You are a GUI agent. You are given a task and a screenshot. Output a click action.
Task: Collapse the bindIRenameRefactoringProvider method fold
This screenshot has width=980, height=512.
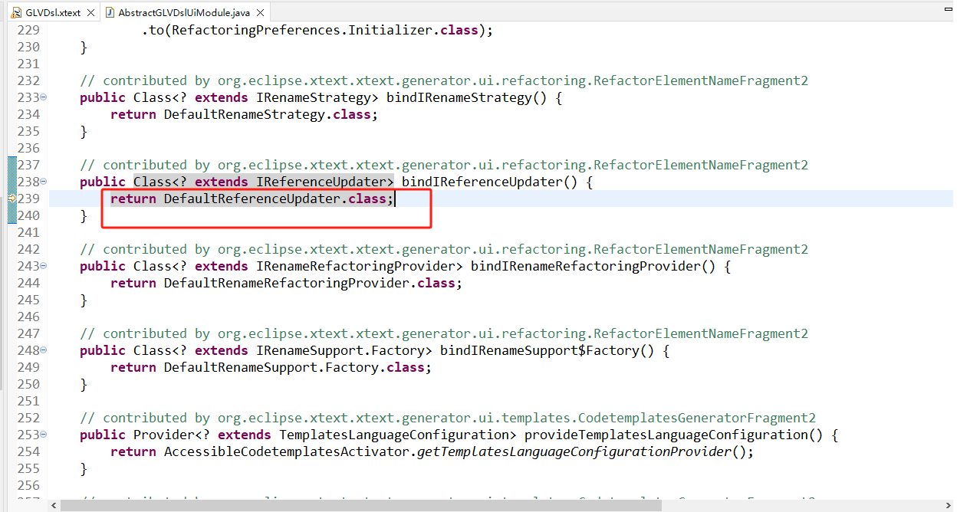tap(44, 266)
